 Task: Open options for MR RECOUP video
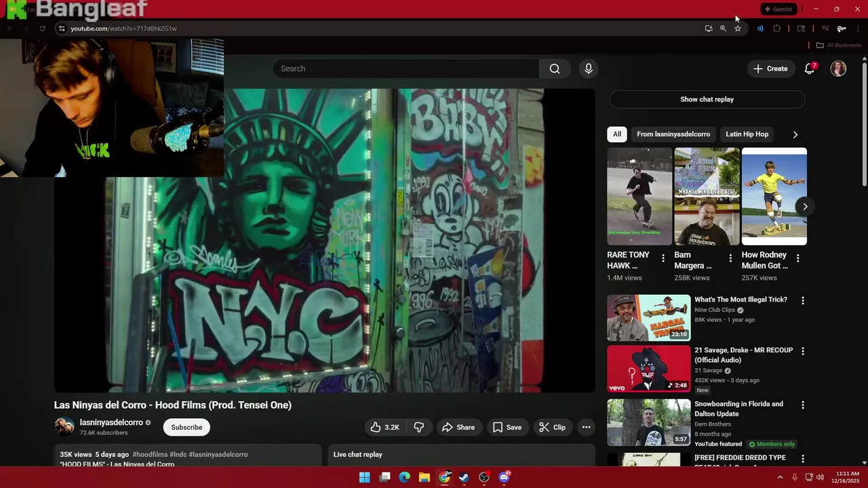[x=803, y=351]
